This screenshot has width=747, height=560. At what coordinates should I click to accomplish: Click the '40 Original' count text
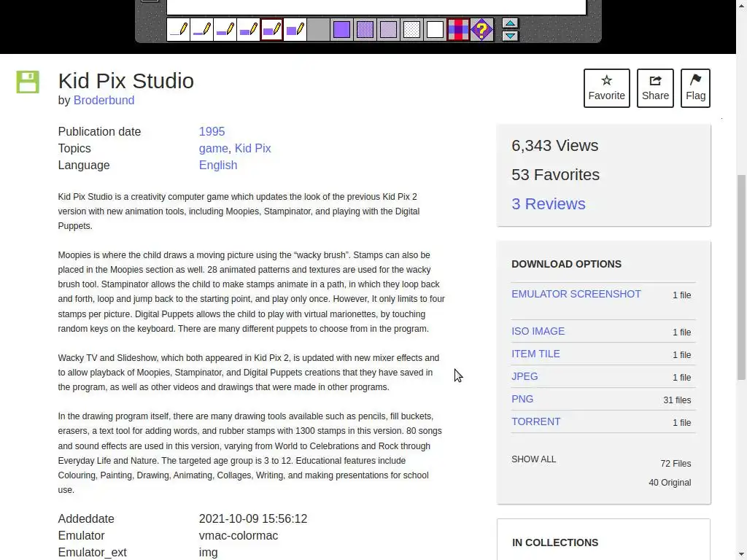[x=670, y=483]
